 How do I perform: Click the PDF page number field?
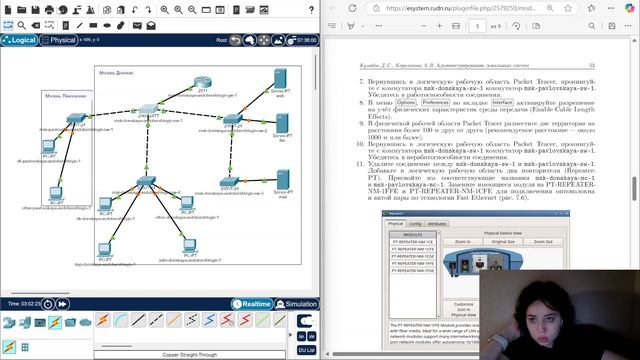click(x=477, y=26)
